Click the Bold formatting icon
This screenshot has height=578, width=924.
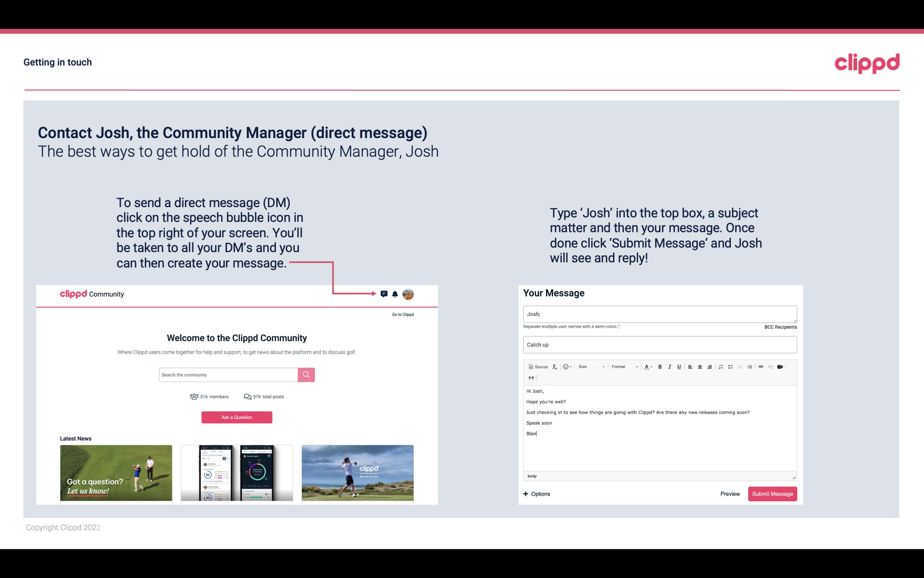pos(660,366)
